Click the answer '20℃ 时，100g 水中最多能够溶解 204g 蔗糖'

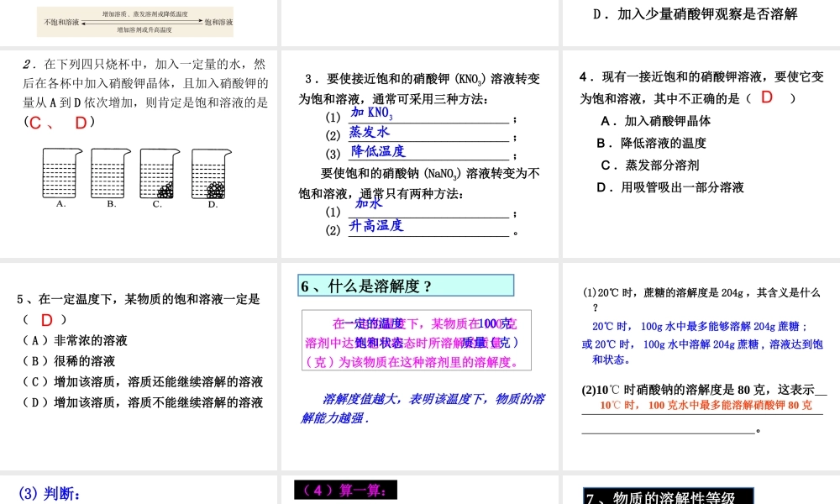(x=700, y=326)
